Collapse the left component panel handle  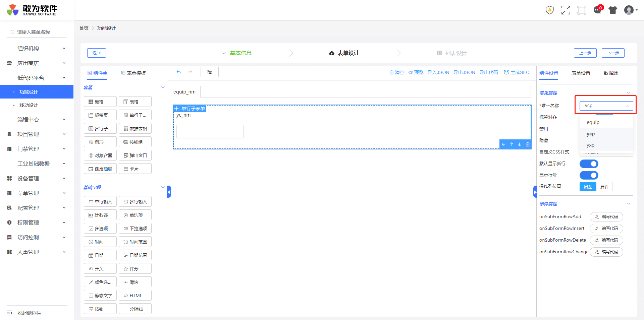169,192
